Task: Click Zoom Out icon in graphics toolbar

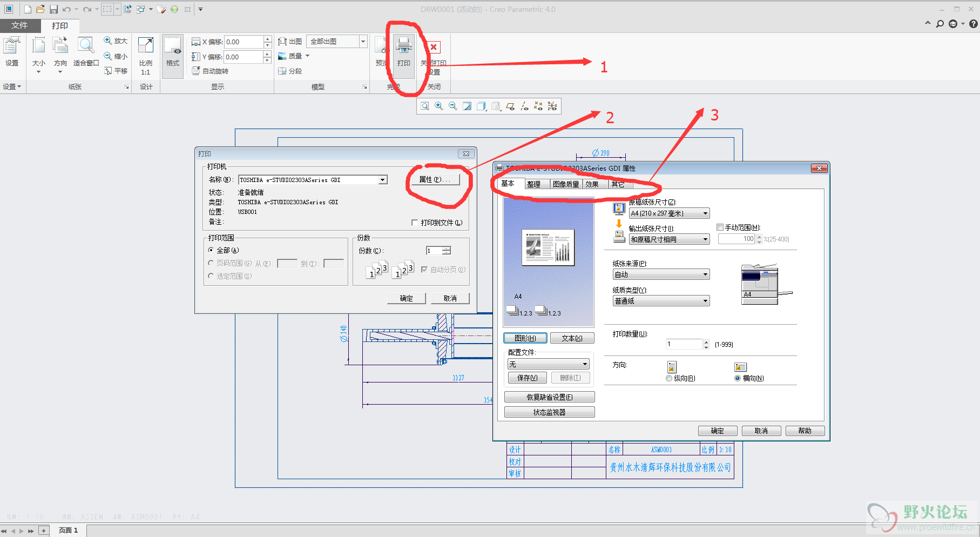Action: 453,106
